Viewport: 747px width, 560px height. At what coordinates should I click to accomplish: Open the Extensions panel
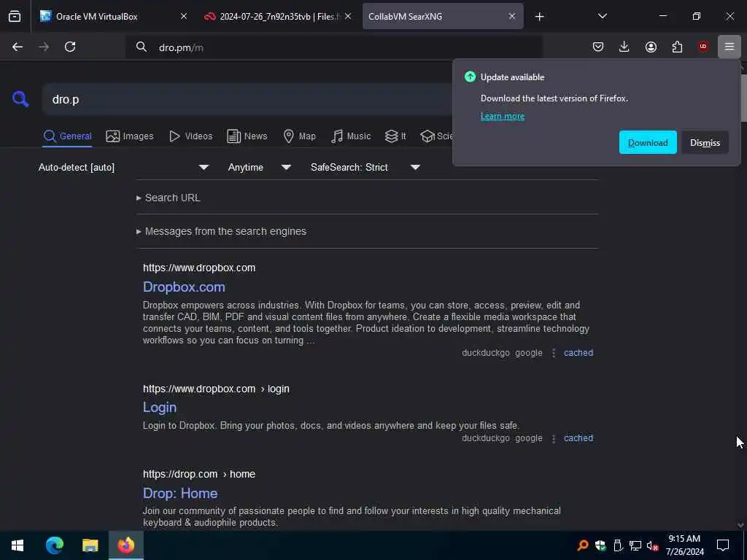(x=677, y=47)
